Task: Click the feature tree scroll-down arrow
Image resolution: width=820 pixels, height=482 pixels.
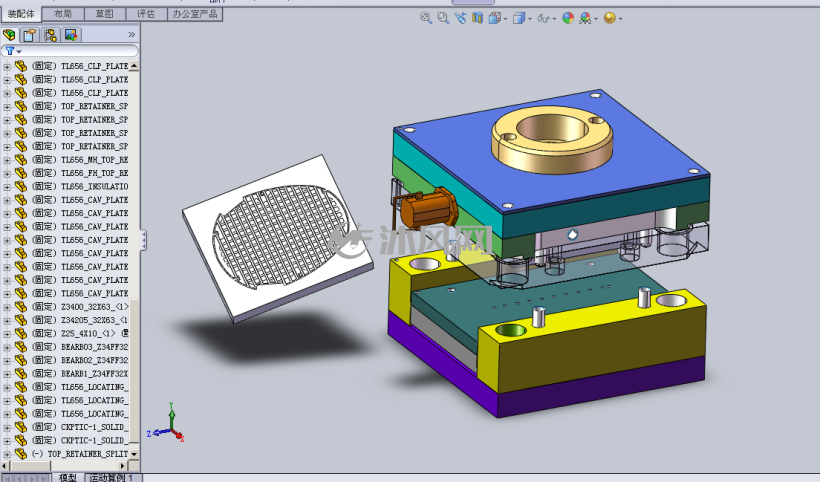Action: [134, 454]
